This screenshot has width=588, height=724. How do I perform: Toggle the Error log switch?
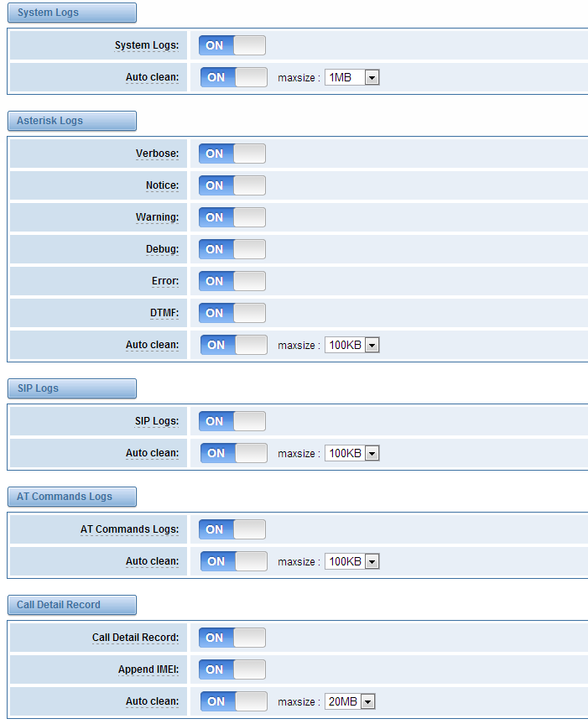(232, 281)
